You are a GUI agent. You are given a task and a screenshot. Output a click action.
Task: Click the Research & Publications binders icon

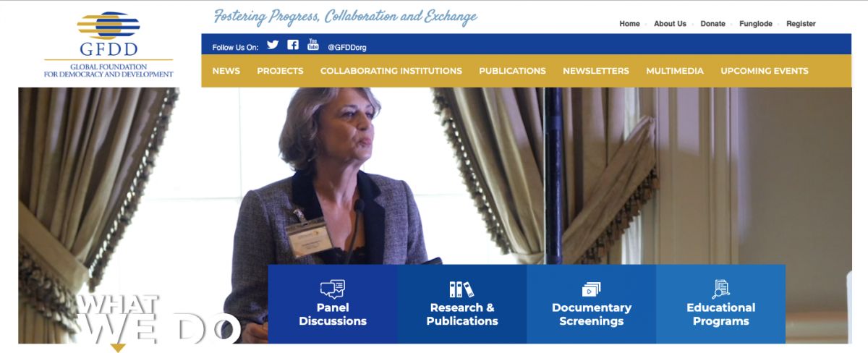461,289
